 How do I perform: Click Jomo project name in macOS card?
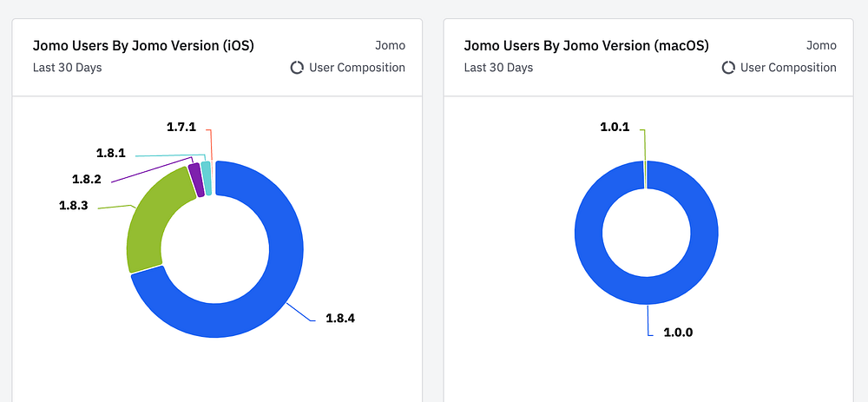pyautogui.click(x=821, y=45)
